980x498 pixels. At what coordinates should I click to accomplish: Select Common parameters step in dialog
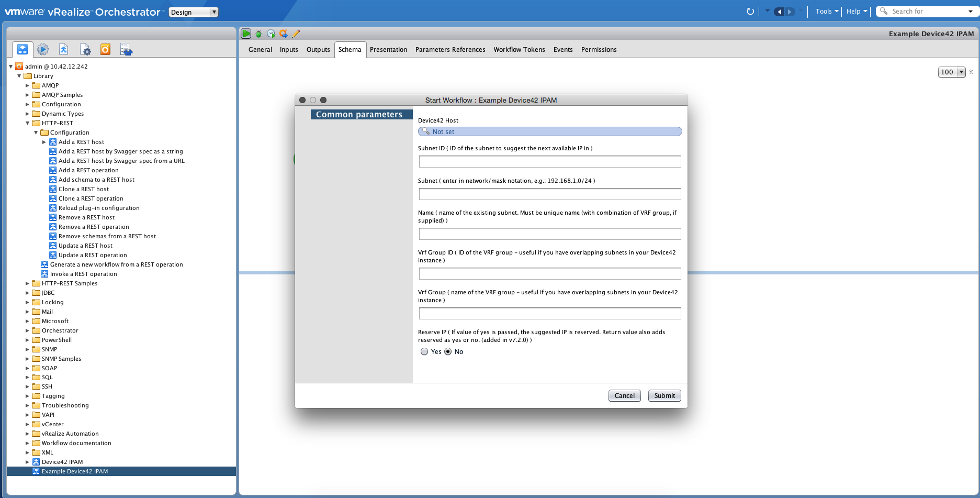coord(361,115)
